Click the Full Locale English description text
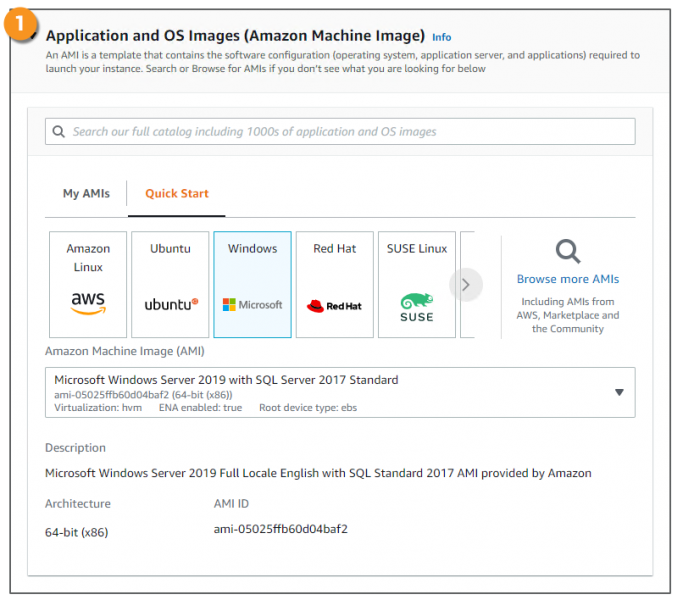 tap(318, 473)
